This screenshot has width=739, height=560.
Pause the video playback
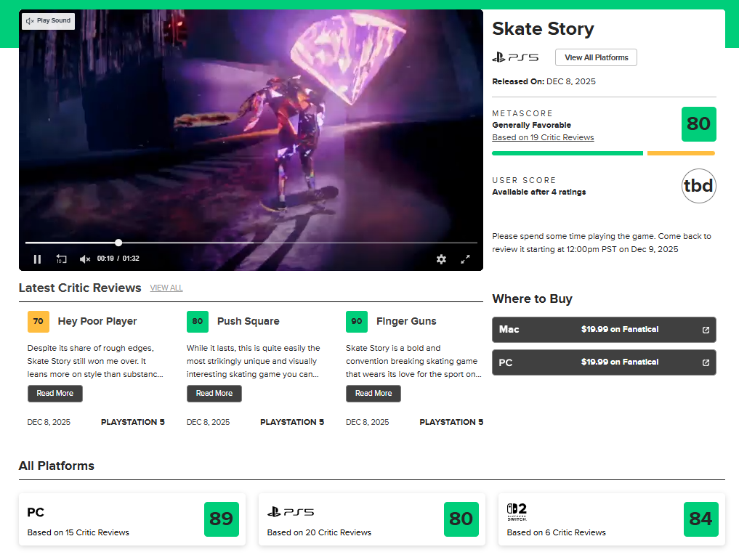37,259
